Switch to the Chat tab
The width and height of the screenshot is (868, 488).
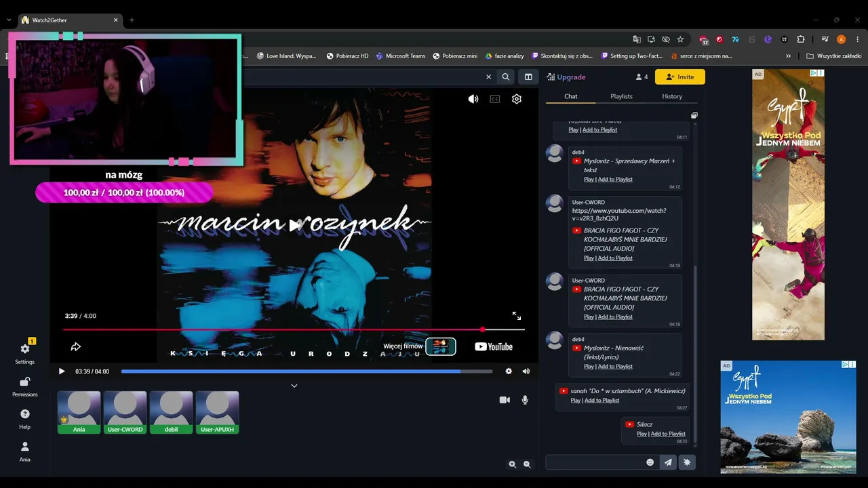(x=571, y=96)
